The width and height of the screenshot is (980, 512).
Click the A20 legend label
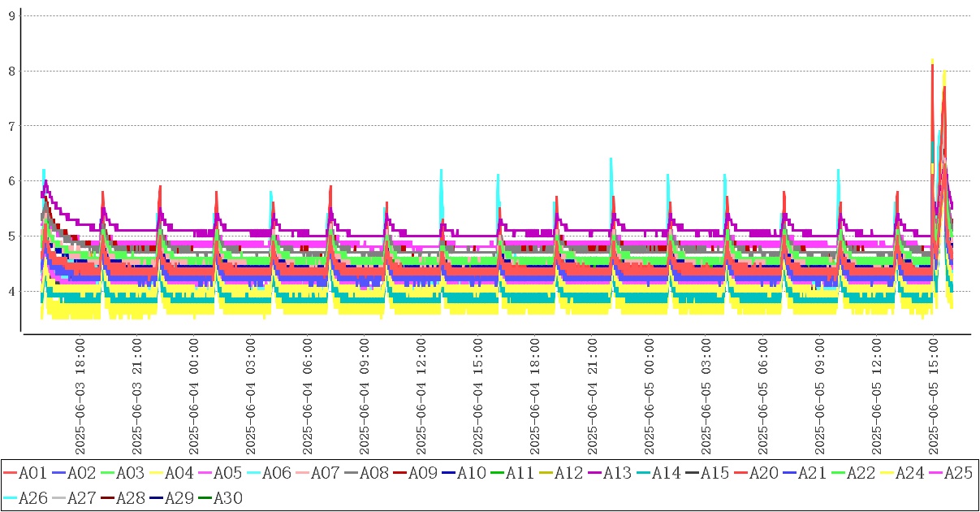[x=762, y=473]
